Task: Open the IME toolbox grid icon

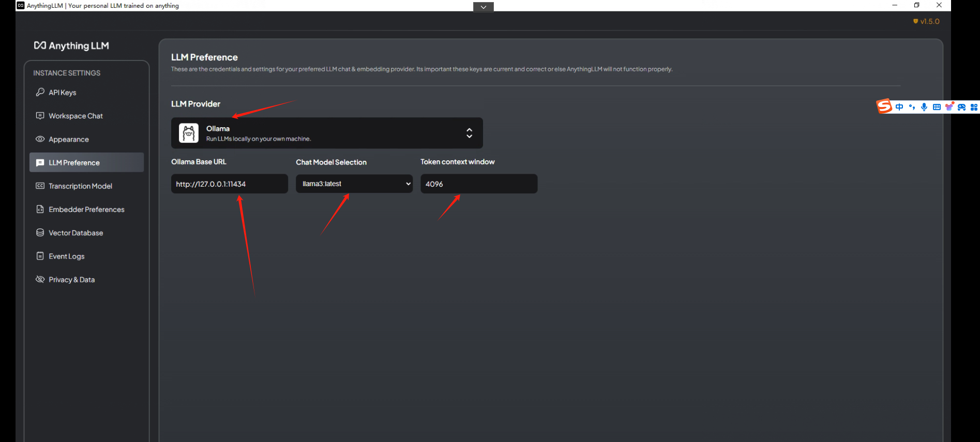Action: pyautogui.click(x=974, y=107)
